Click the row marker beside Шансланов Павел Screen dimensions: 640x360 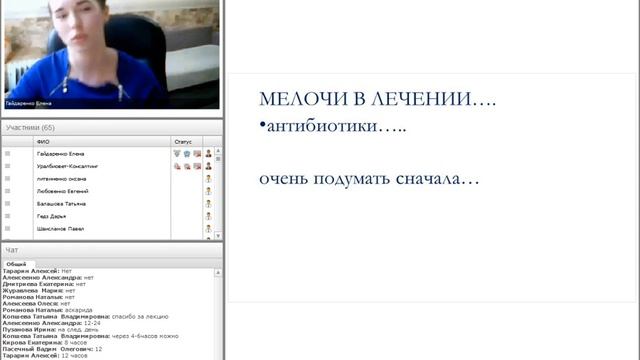(7, 229)
